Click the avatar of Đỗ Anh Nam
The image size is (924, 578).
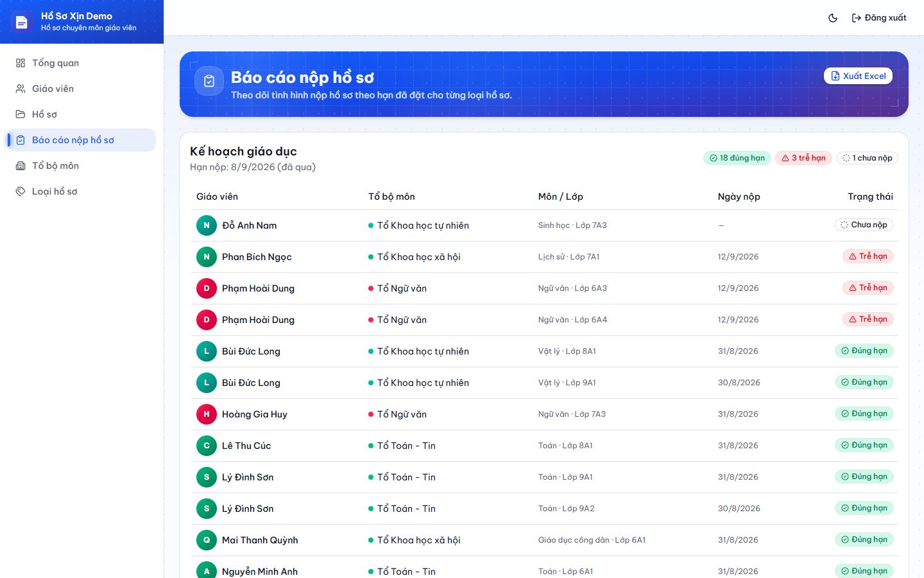207,225
